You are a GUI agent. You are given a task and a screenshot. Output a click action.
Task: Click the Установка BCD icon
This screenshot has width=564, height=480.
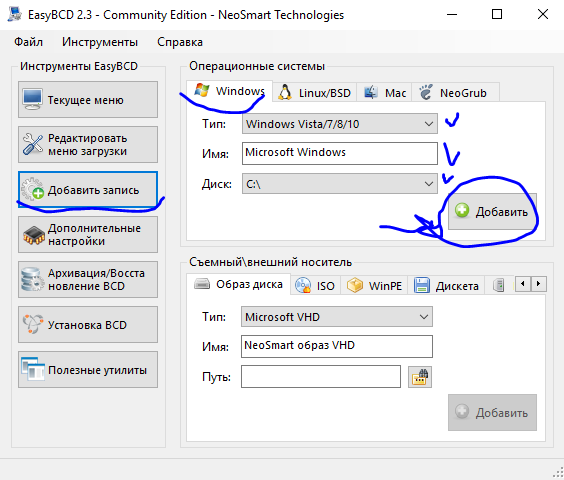[x=33, y=324]
